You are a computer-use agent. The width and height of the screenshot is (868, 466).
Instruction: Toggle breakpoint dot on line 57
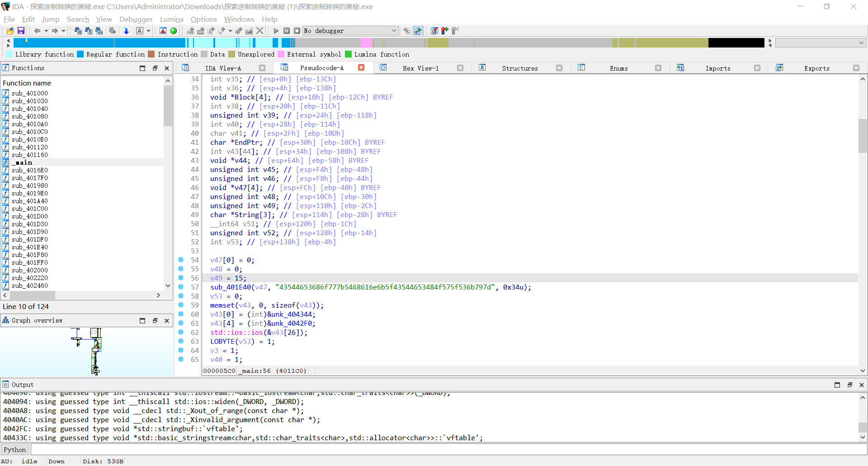181,287
